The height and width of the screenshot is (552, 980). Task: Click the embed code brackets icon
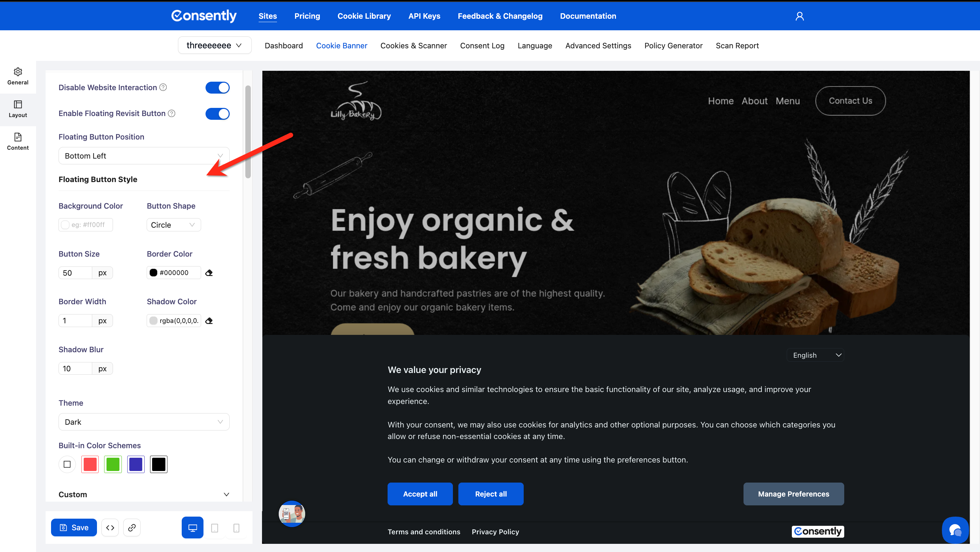point(110,527)
